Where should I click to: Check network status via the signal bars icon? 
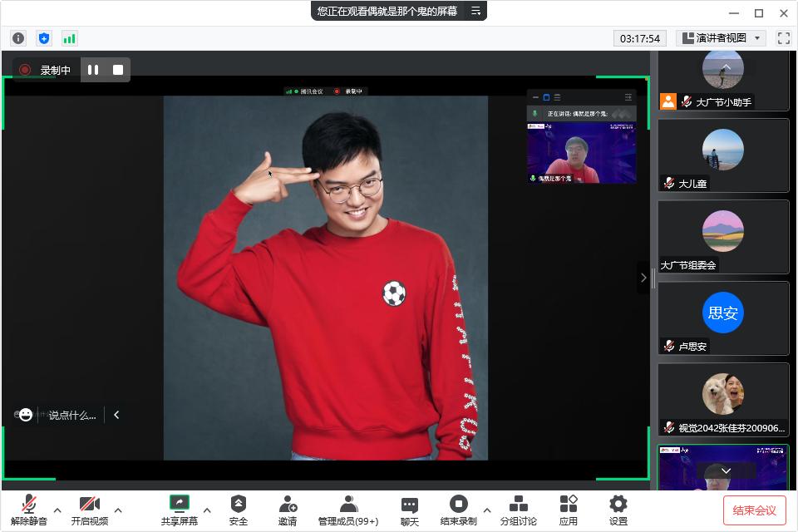pyautogui.click(x=70, y=37)
